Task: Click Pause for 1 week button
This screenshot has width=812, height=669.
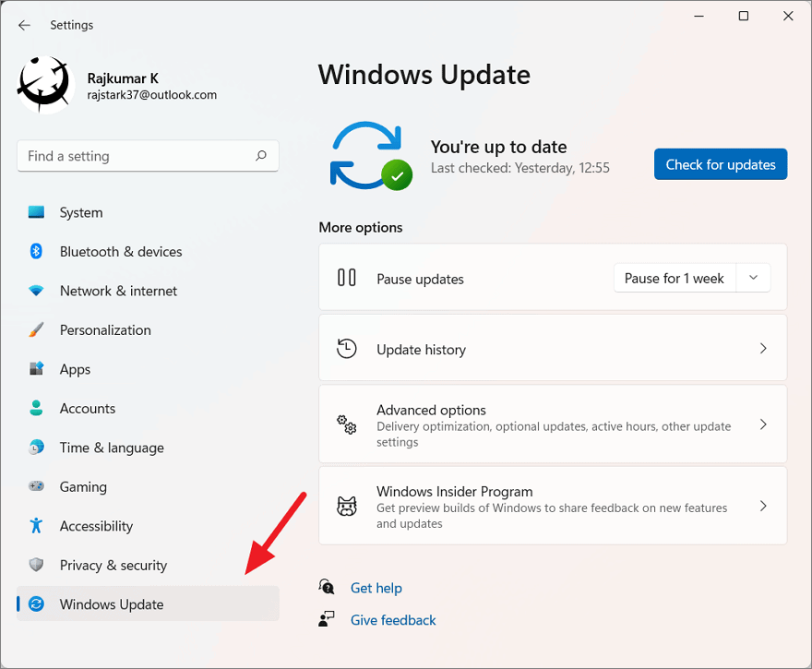Action: click(x=675, y=278)
